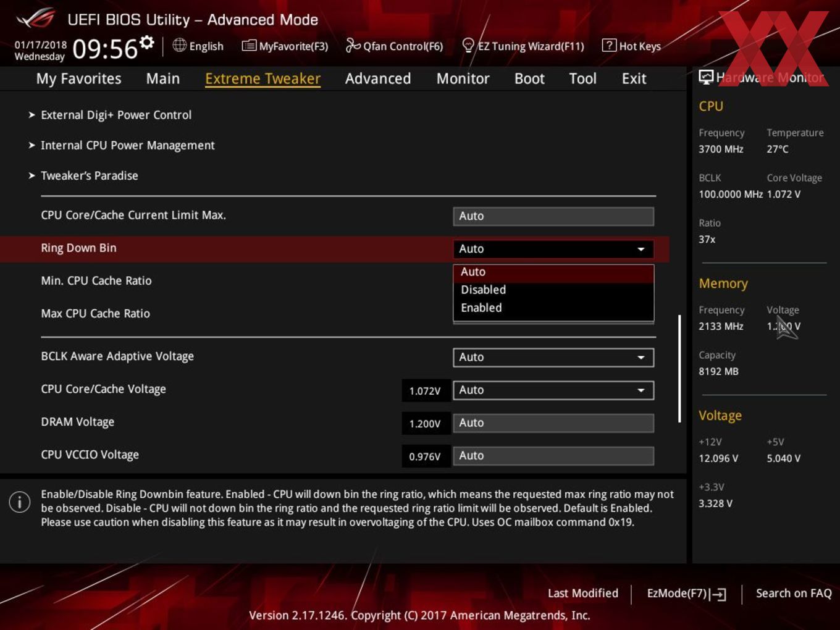This screenshot has width=840, height=630.
Task: Click the EzMode exit arrow icon
Action: pyautogui.click(x=718, y=594)
